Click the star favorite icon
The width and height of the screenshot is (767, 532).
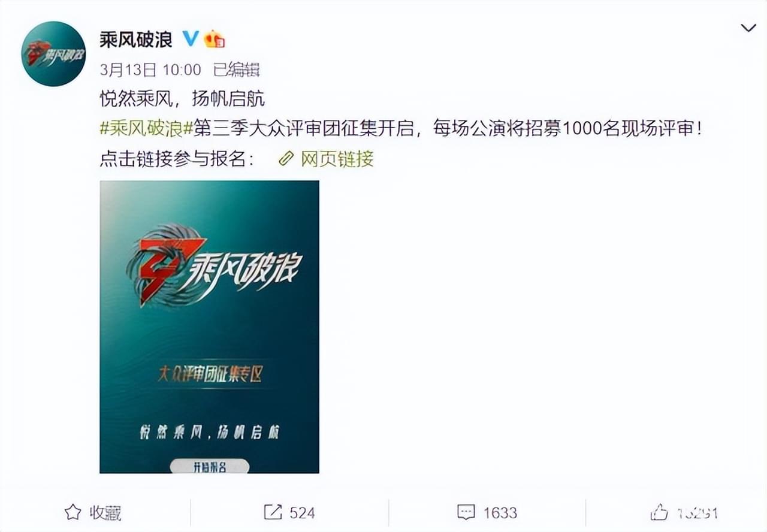point(73,513)
